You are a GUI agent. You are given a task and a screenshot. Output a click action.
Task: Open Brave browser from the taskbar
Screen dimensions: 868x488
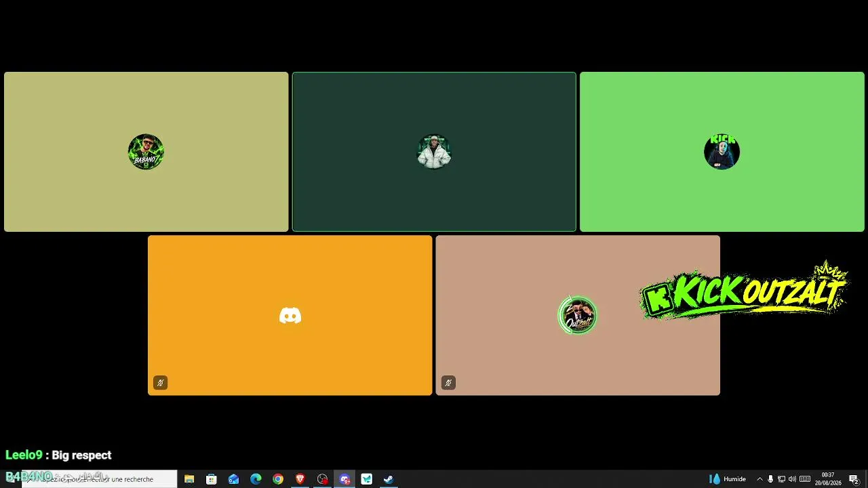300,479
